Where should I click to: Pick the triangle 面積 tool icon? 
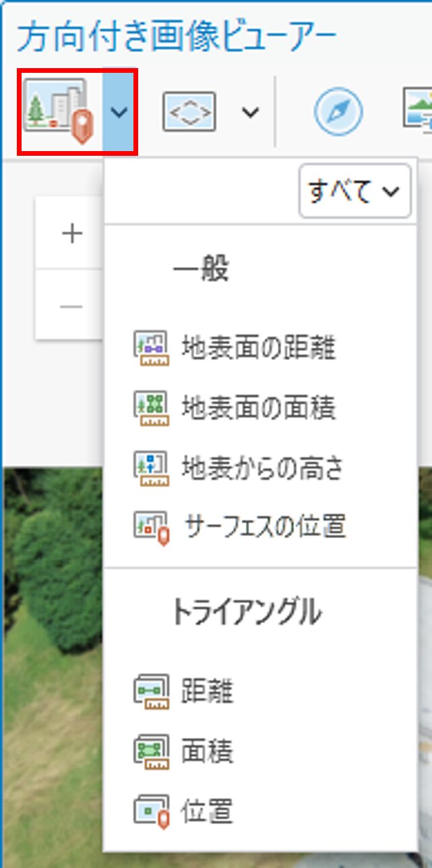[151, 751]
